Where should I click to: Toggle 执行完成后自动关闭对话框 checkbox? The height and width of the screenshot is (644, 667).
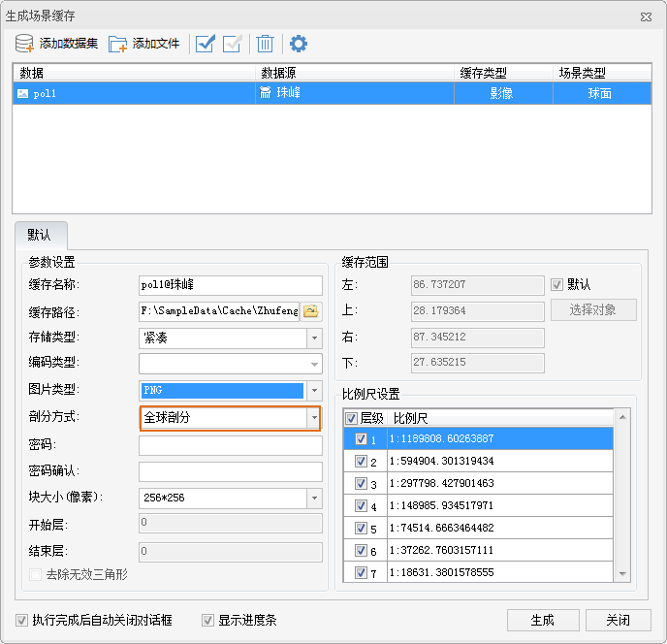21,620
